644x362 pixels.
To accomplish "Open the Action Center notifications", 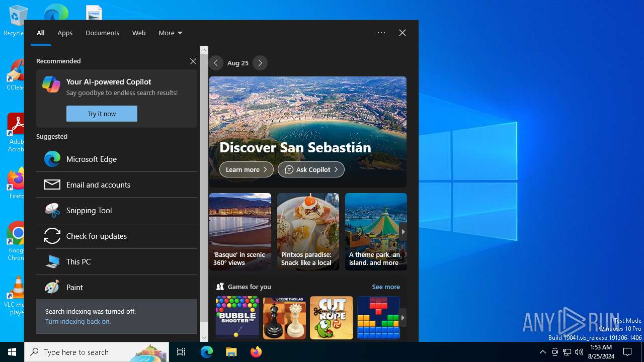I will pos(627,352).
